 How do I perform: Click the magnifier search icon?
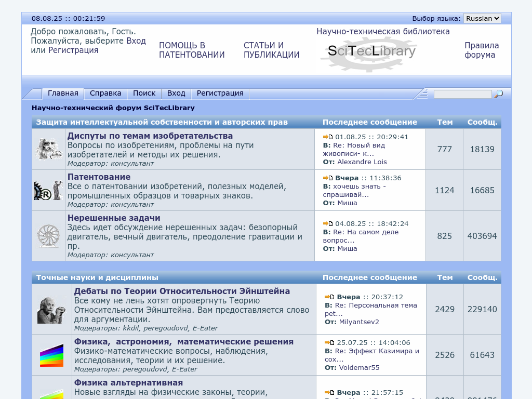(x=499, y=94)
